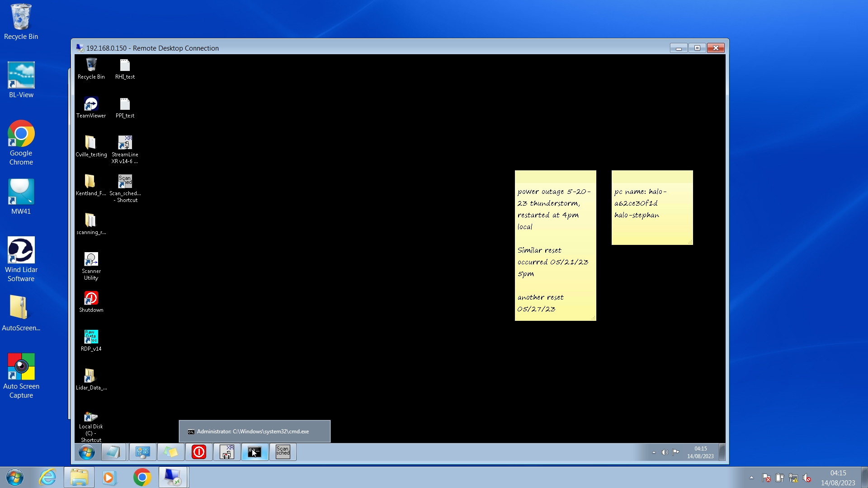
Task: Click the remote taskbar cmd.exe button
Action: click(x=255, y=452)
